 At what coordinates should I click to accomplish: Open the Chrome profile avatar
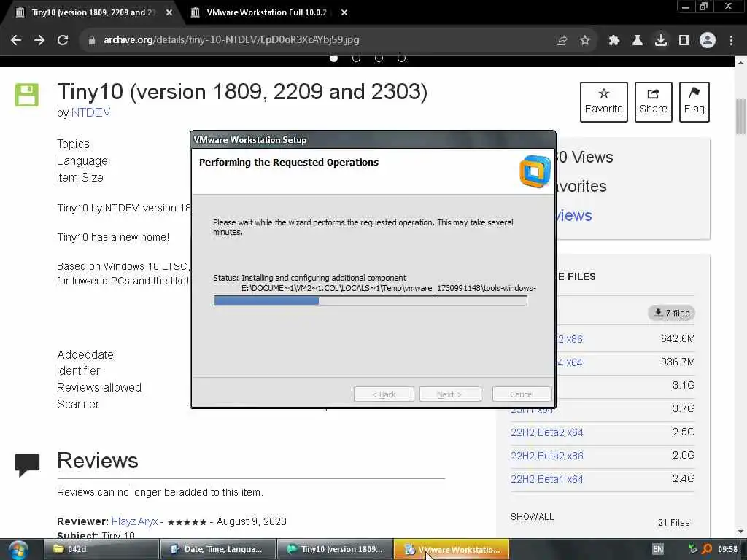click(x=708, y=40)
